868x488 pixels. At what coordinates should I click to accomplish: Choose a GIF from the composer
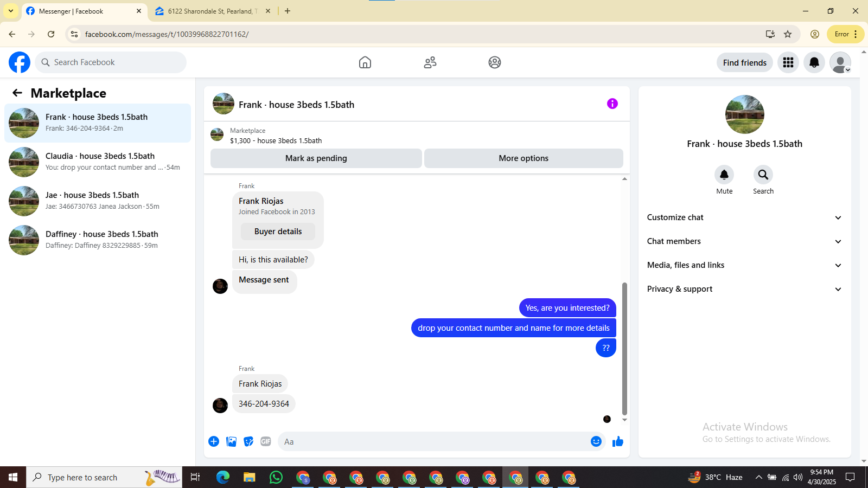pos(266,441)
